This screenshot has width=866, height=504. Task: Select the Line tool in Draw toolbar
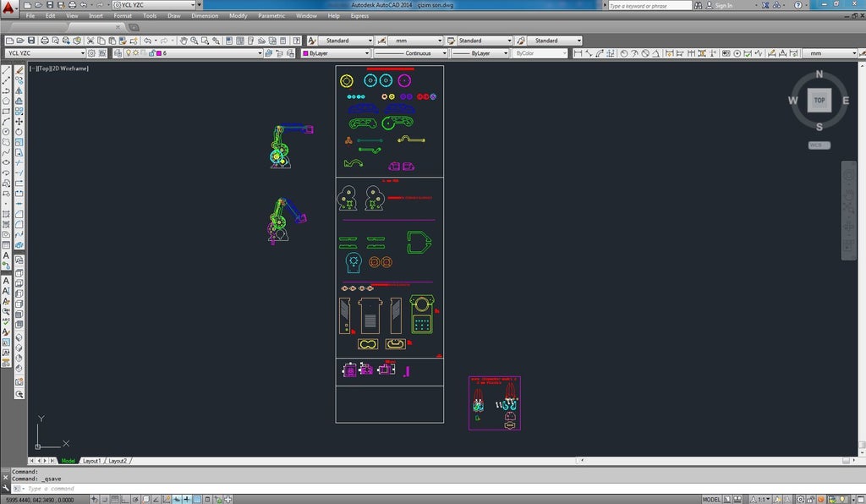pos(7,70)
